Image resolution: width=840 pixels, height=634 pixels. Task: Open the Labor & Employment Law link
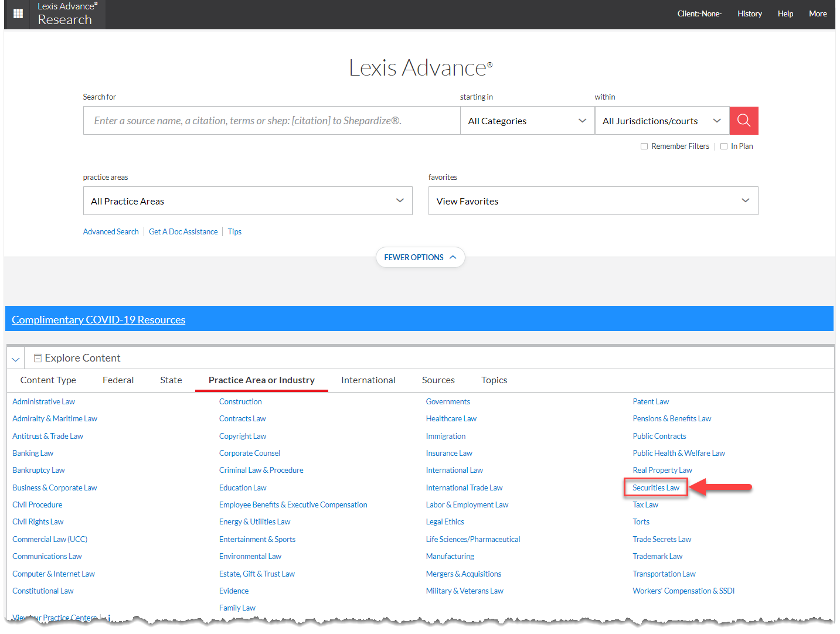467,505
